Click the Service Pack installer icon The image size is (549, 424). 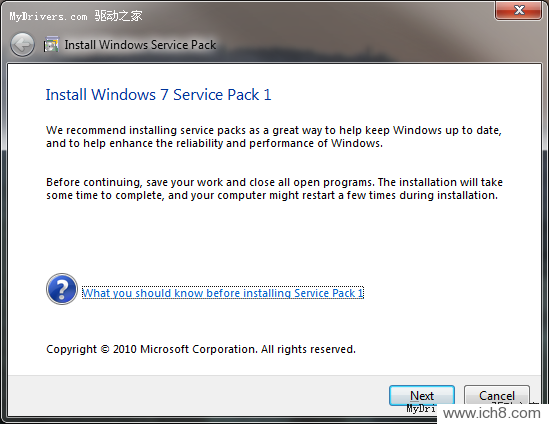(x=51, y=44)
